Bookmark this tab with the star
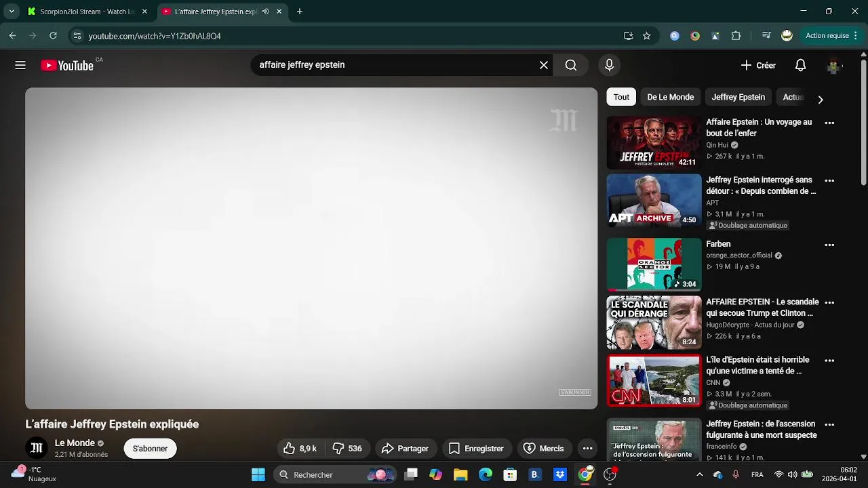The width and height of the screenshot is (868, 488). (646, 36)
